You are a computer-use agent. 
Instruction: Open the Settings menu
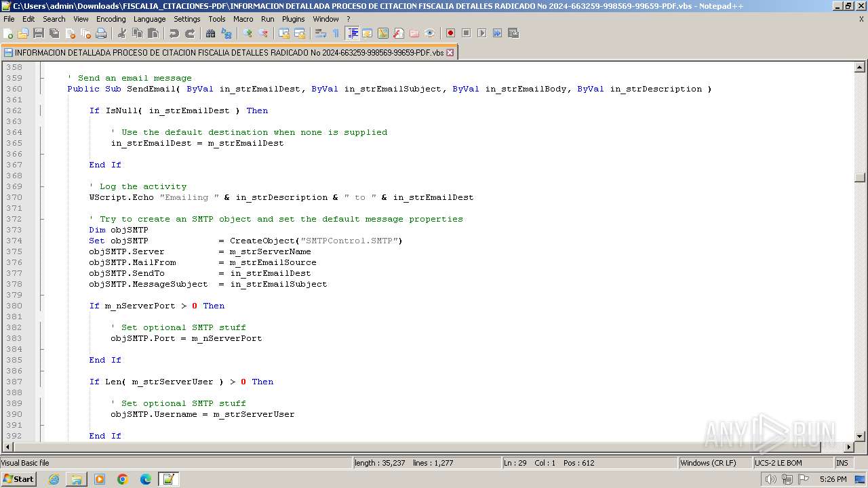pos(187,19)
